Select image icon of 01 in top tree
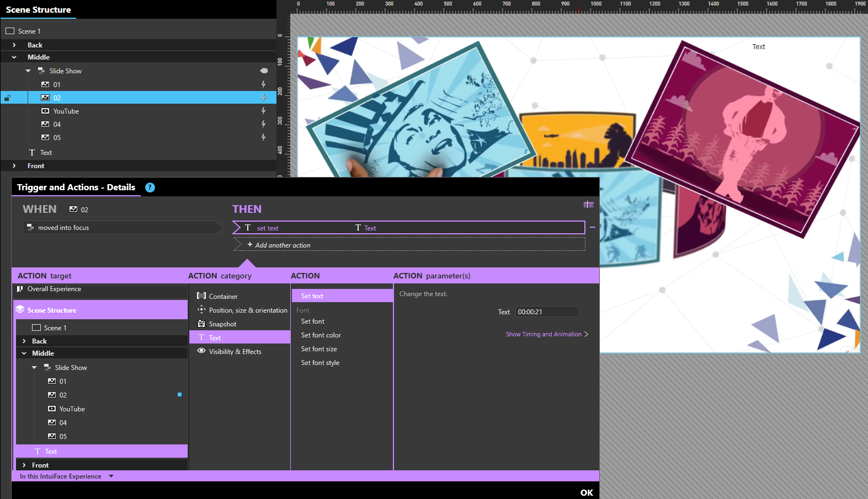This screenshot has width=868, height=499. coord(45,84)
